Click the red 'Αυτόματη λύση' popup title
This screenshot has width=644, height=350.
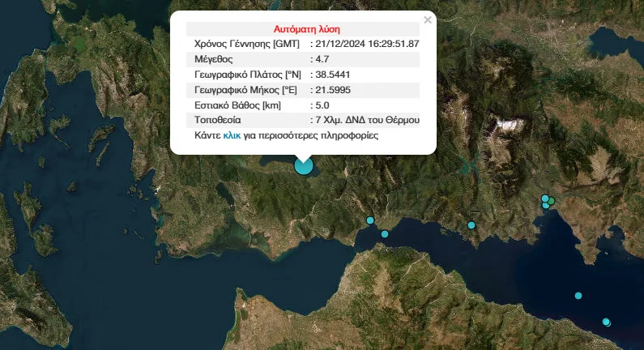[x=302, y=28]
